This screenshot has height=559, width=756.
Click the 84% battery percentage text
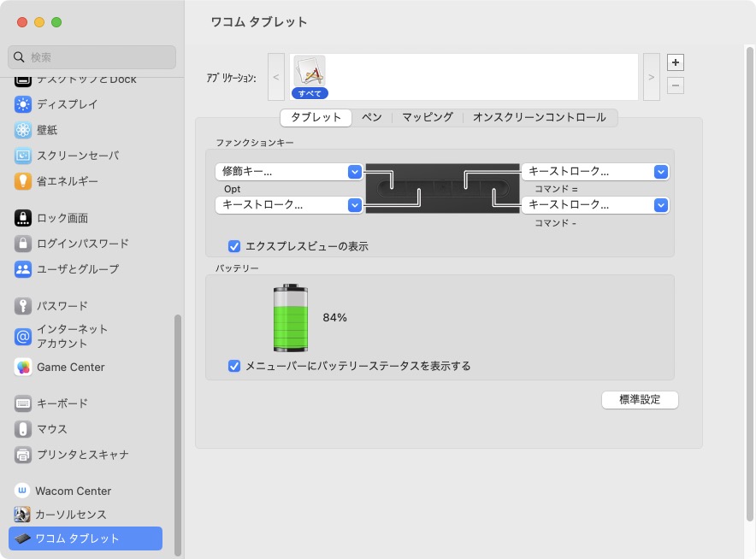pos(334,318)
